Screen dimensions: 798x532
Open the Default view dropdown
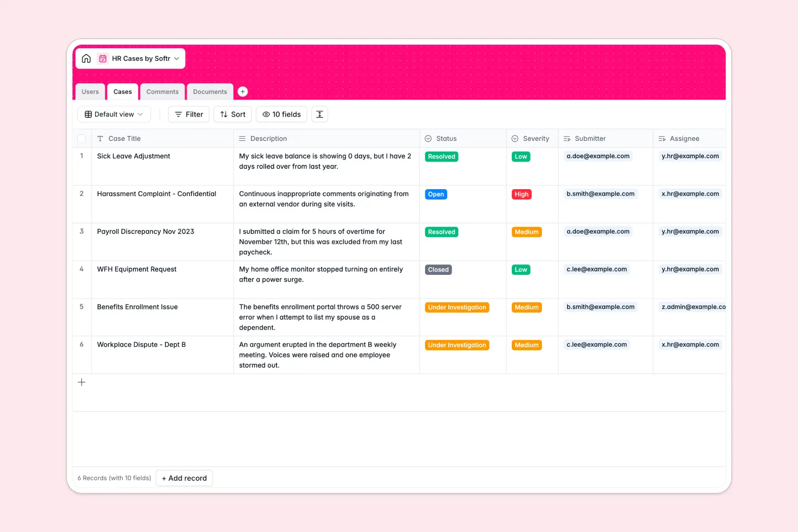pos(114,114)
